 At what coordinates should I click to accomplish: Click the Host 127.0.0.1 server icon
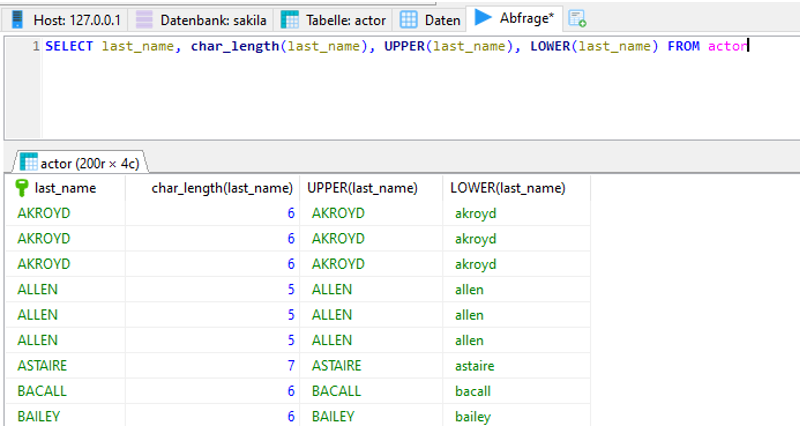coord(17,19)
